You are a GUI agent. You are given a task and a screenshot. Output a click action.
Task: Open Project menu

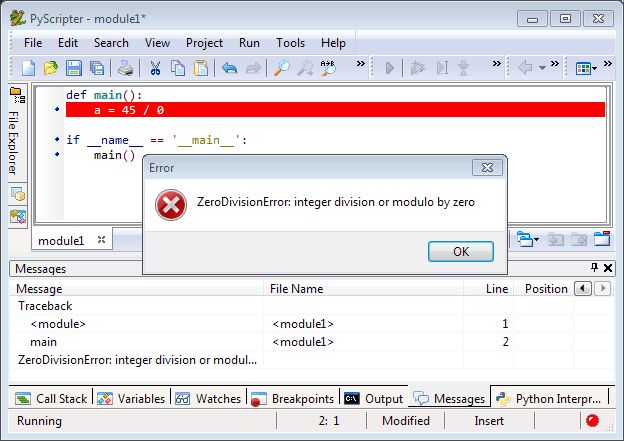click(x=204, y=43)
